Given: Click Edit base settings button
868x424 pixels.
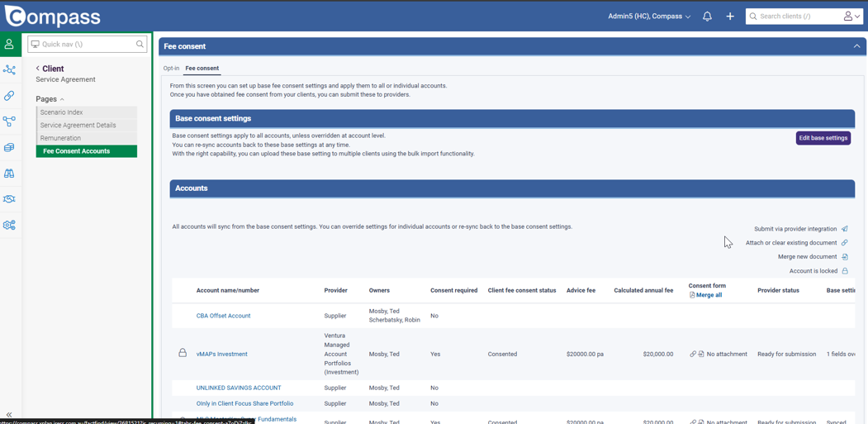Looking at the screenshot, I should (823, 138).
